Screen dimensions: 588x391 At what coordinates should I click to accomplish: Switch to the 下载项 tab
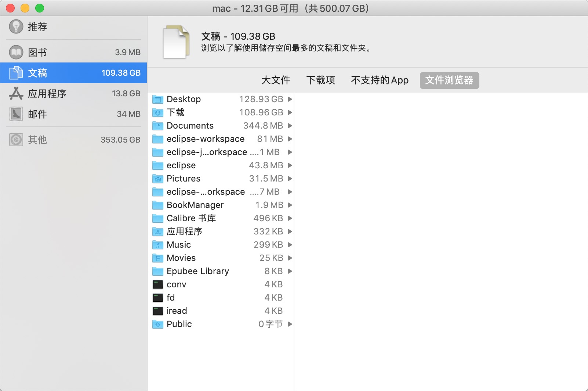pos(320,80)
